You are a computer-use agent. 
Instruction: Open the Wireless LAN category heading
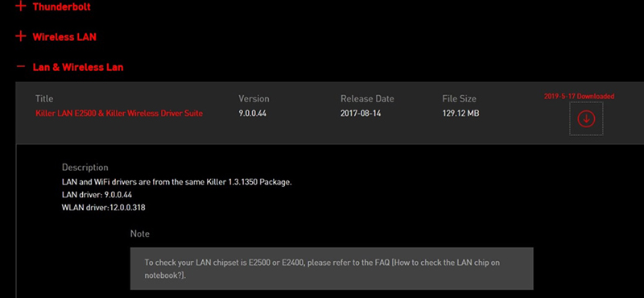(64, 36)
